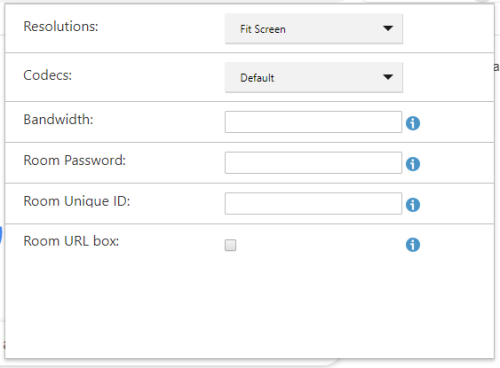
Task: Enable the Room URL box checkbox
Action: tap(230, 245)
